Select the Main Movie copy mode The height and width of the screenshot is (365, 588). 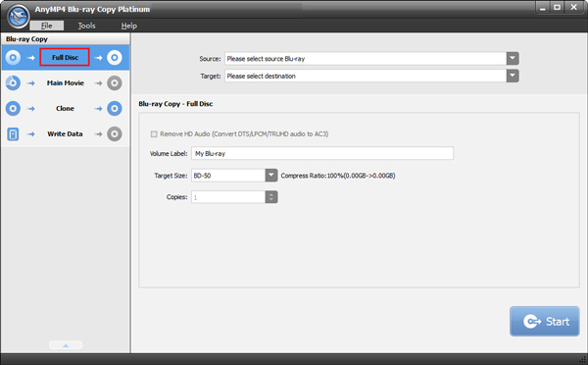click(66, 83)
